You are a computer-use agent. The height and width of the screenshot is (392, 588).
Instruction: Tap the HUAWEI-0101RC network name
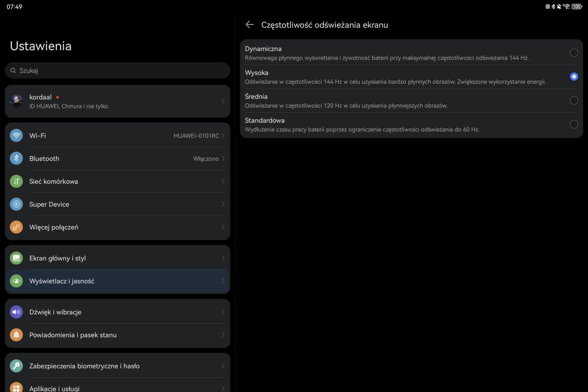click(196, 136)
